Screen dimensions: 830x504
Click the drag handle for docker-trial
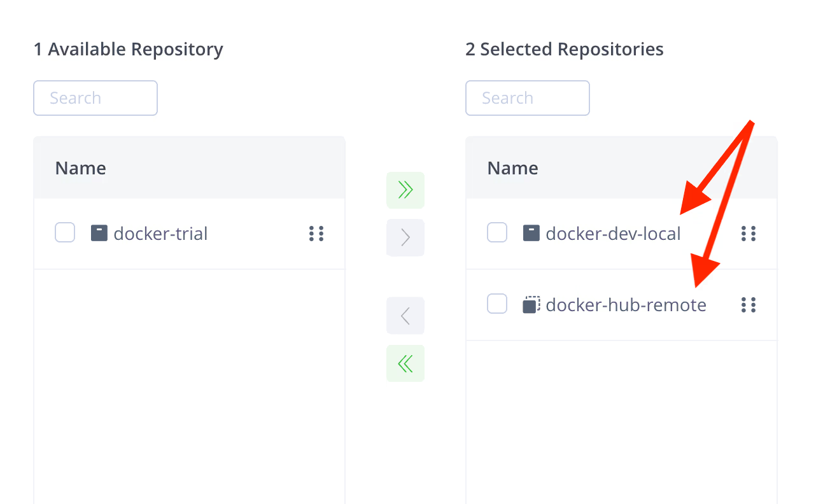click(316, 234)
